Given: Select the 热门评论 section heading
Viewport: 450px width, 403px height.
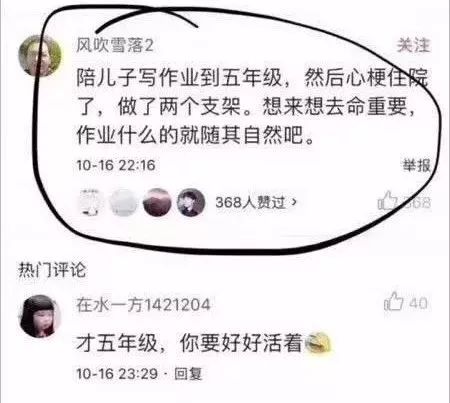Looking at the screenshot, I should (x=52, y=270).
